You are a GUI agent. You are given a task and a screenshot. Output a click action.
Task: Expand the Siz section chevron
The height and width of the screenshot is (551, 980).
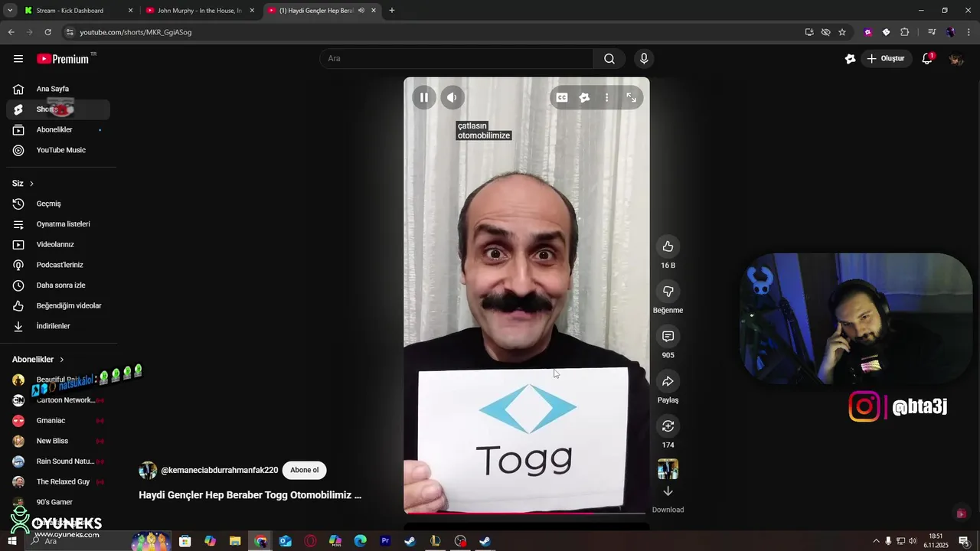tap(31, 184)
